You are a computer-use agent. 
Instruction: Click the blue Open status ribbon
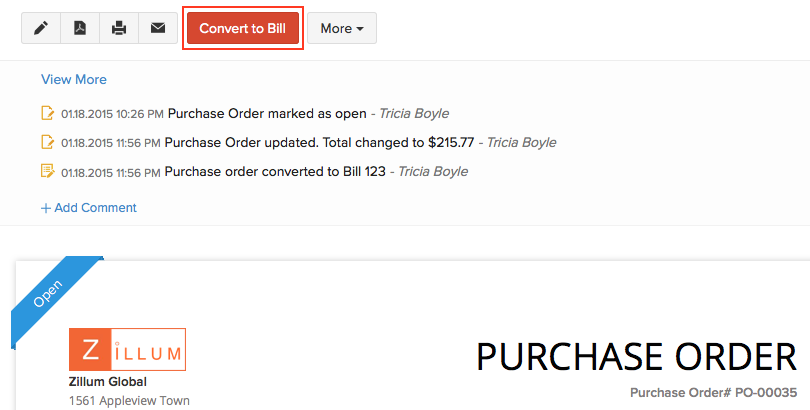[50, 295]
